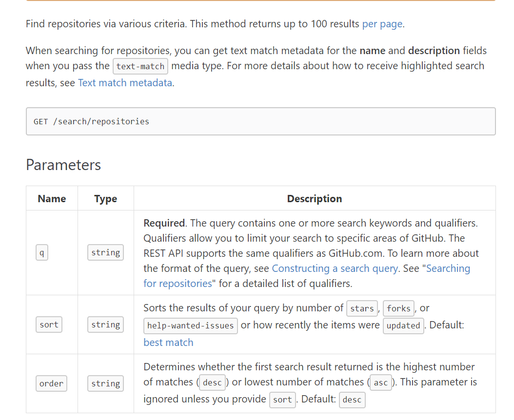This screenshot has height=420, width=514.
Task: Click the "Text match metadata" link
Action: point(125,83)
